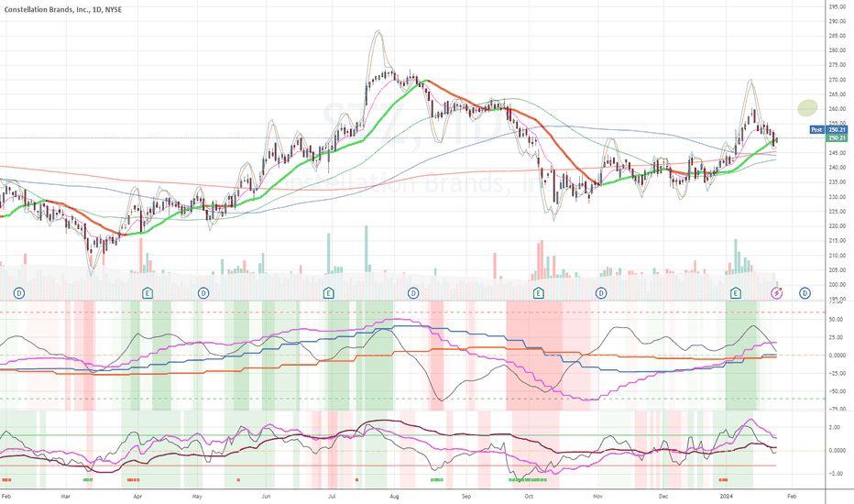Click the 210.00 price axis label
This screenshot has height=504, width=854.
[838, 255]
